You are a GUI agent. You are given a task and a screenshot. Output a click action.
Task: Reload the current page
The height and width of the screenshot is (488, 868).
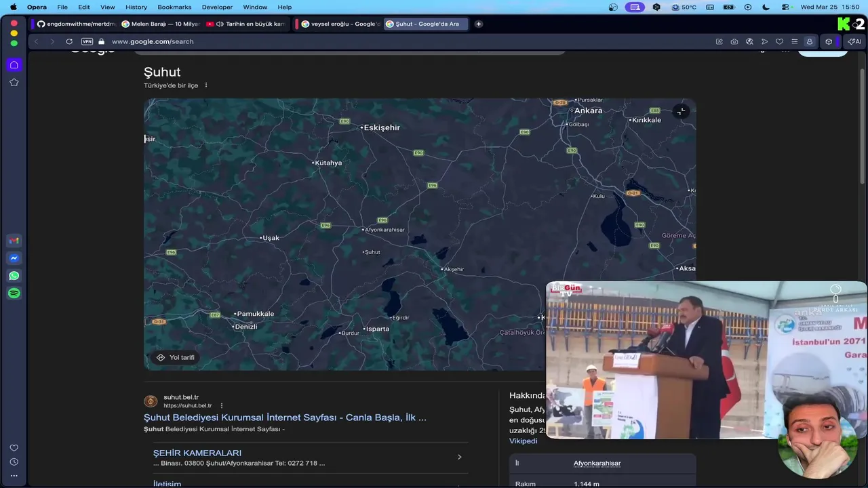point(69,41)
